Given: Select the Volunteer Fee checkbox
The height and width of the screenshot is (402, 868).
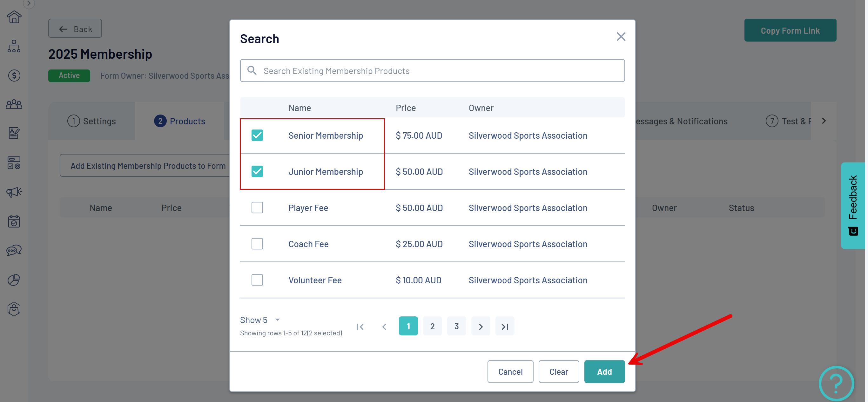Looking at the screenshot, I should click(257, 280).
